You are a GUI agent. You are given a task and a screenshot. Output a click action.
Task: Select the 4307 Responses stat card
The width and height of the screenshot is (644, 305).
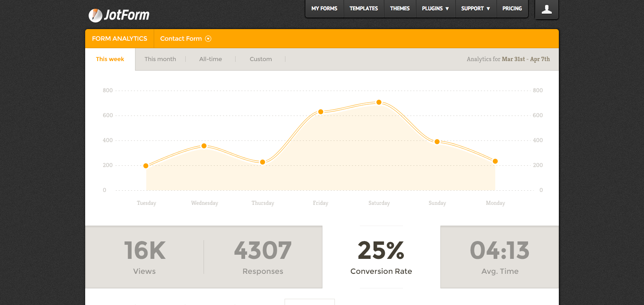pos(263,257)
